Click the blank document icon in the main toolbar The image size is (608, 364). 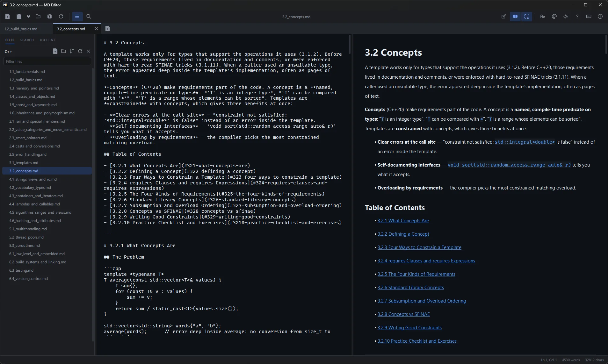click(x=19, y=17)
